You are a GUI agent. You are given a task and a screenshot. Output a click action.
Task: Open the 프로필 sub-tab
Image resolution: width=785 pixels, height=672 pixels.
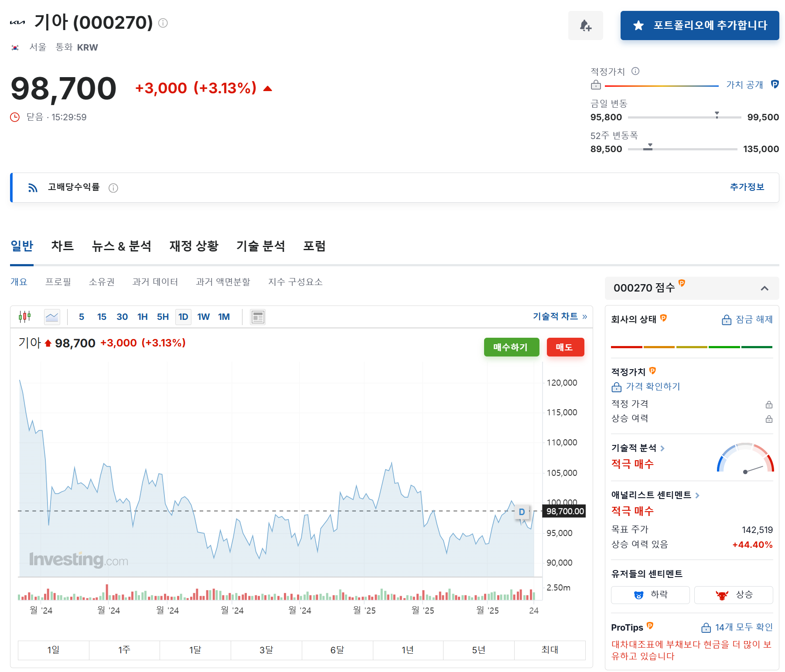(x=58, y=282)
